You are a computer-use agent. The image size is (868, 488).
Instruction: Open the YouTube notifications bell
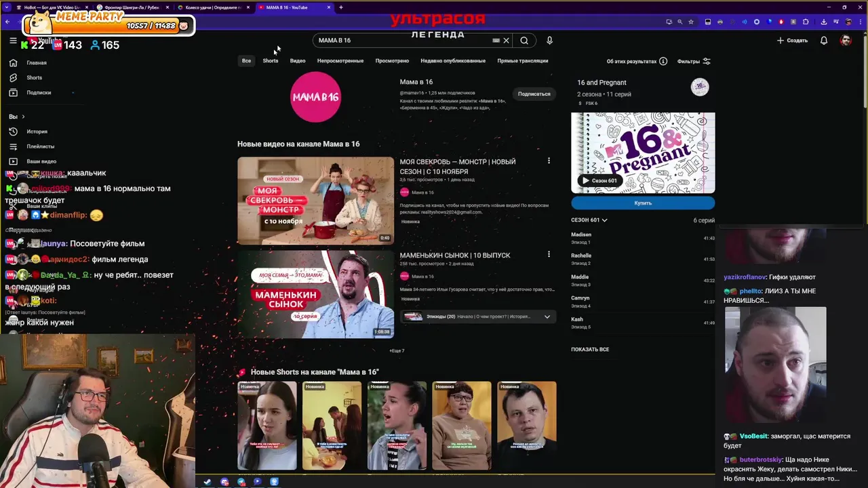pyautogui.click(x=824, y=41)
